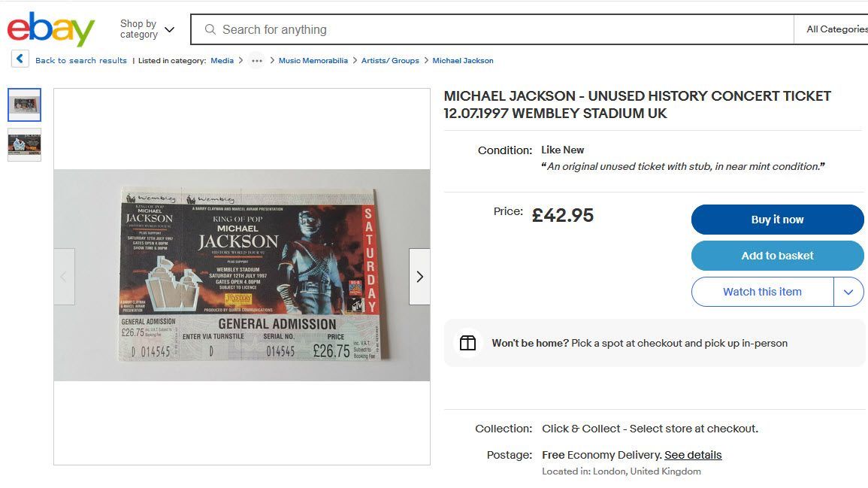
Task: Select second ticket thumbnail
Action: pos(24,144)
